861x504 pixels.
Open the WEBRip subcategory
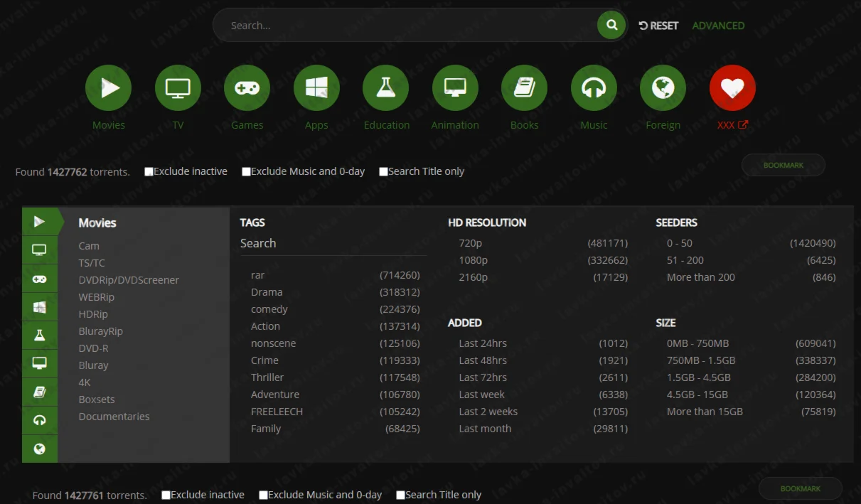(x=97, y=297)
